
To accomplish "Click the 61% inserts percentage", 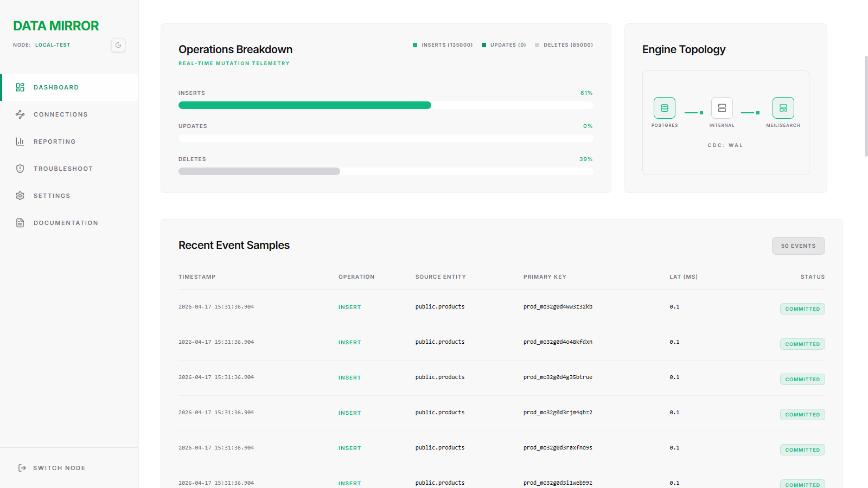I will click(586, 93).
